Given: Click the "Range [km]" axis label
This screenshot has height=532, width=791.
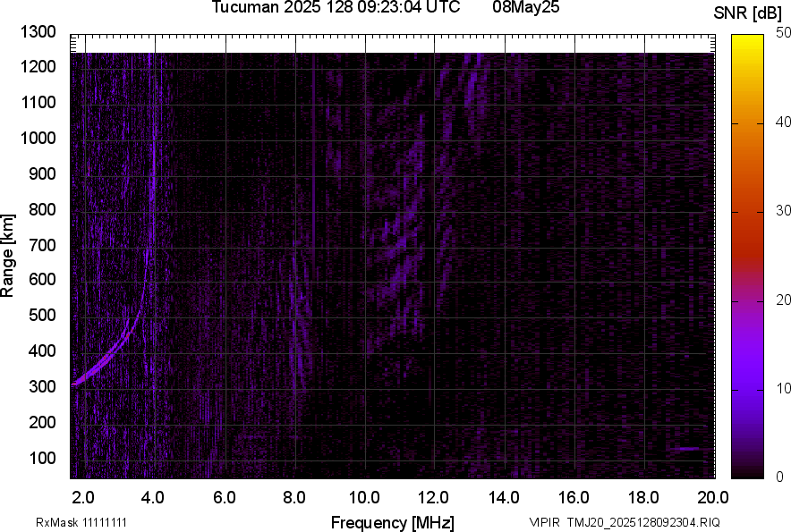Looking at the screenshot, I should click(x=7, y=256).
